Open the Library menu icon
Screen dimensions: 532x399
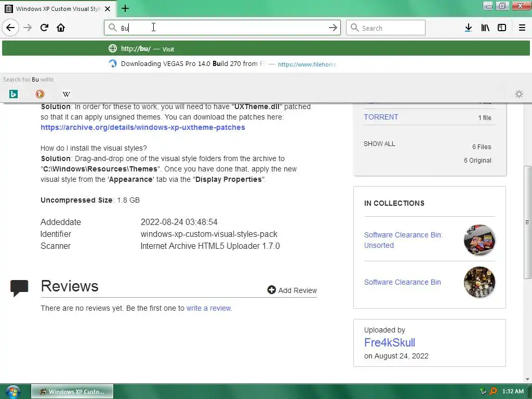[485, 28]
